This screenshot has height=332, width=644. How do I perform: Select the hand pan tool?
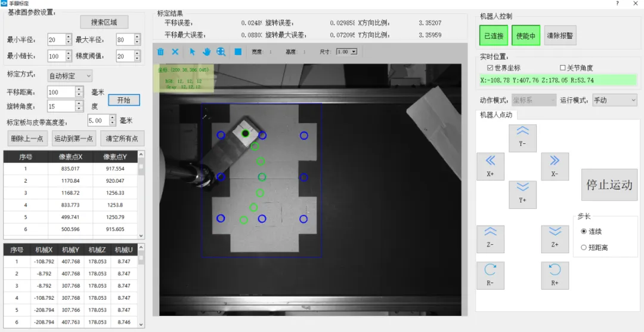click(x=206, y=52)
